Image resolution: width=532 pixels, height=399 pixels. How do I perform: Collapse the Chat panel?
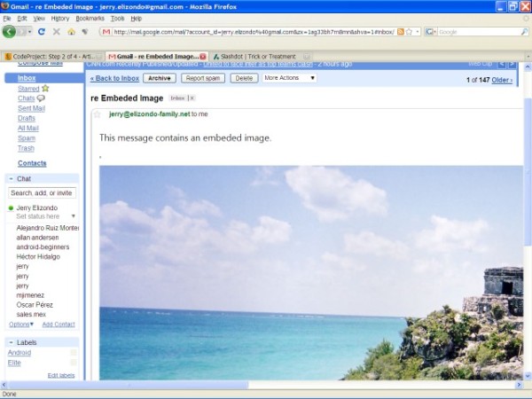pos(11,178)
